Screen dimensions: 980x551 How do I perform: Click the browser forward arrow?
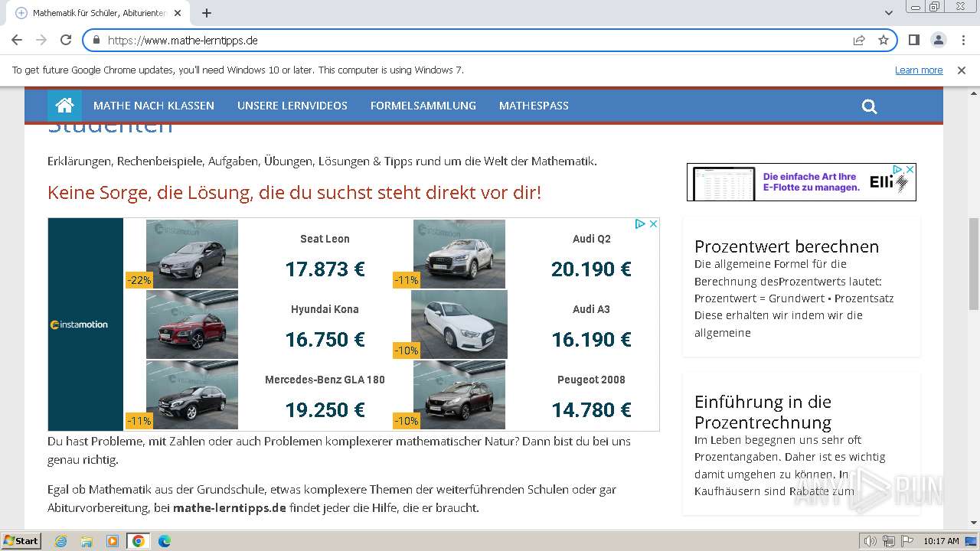(x=41, y=40)
